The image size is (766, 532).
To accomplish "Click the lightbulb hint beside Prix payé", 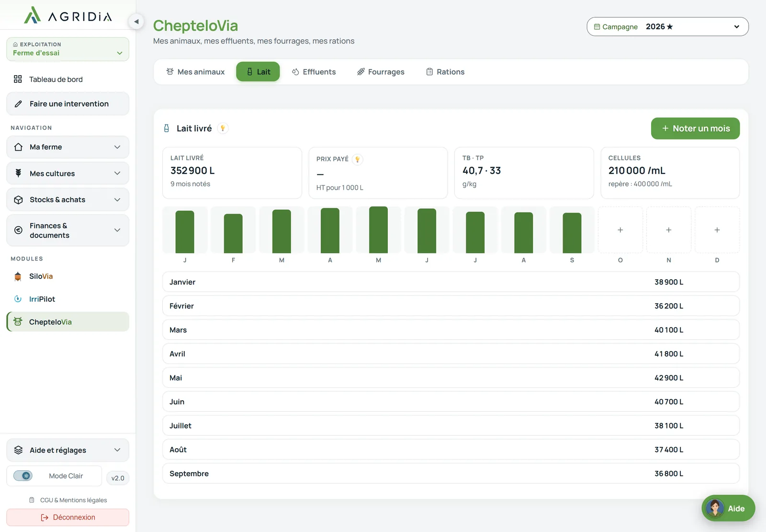I will pos(357,159).
